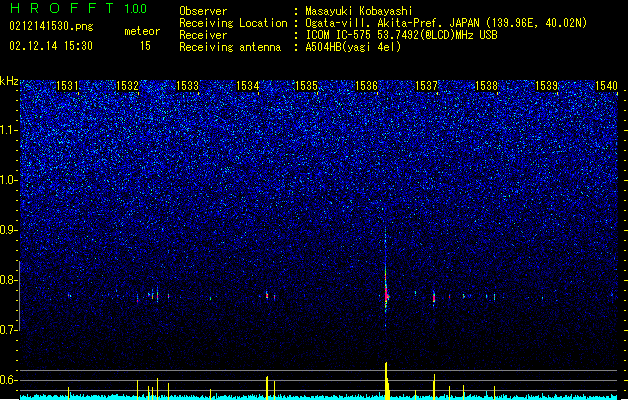Click the 1535 time marker
This screenshot has width=629, height=400.
click(x=306, y=85)
